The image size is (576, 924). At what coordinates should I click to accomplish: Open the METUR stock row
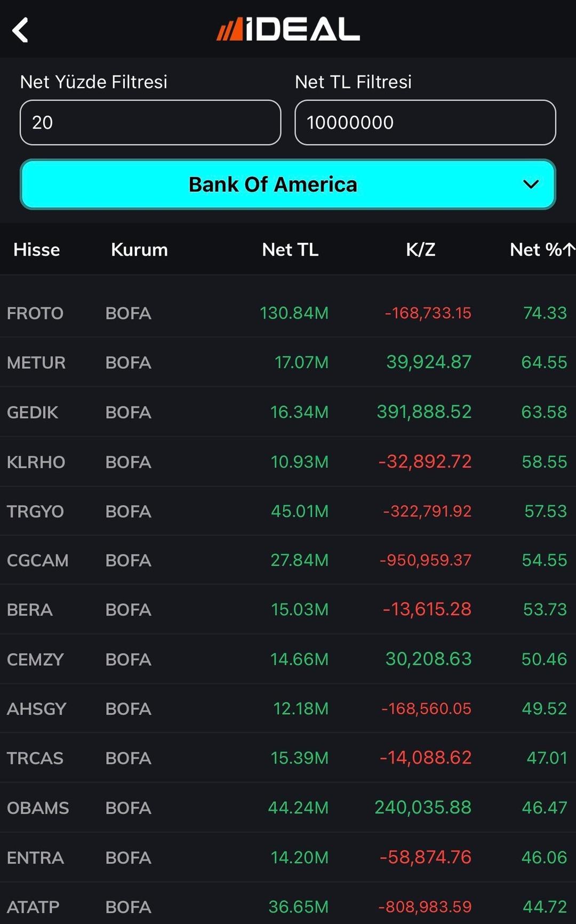pyautogui.click(x=288, y=362)
